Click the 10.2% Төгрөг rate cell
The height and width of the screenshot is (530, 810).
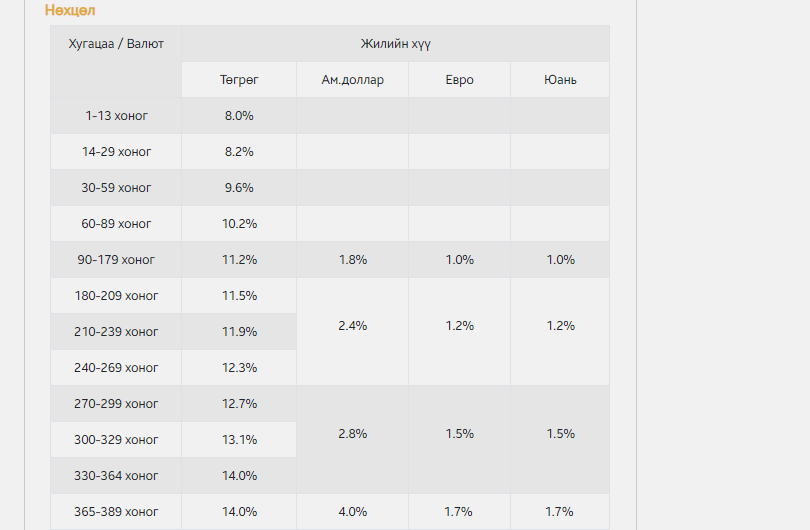pyautogui.click(x=239, y=224)
